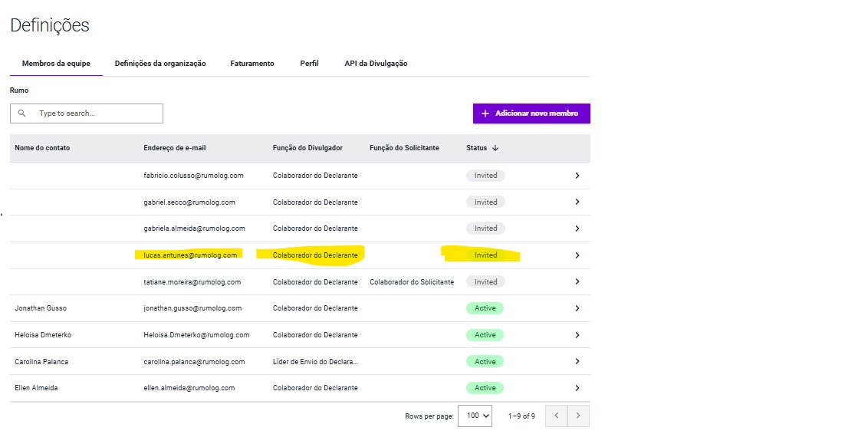Click Jonathan Gusso contact name

click(x=41, y=308)
